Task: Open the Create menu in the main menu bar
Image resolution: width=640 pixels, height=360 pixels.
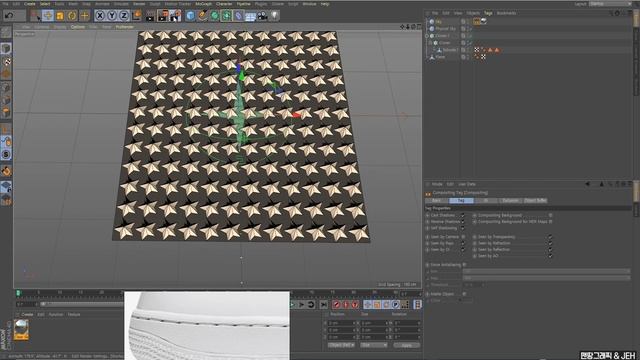Action: coord(29,4)
